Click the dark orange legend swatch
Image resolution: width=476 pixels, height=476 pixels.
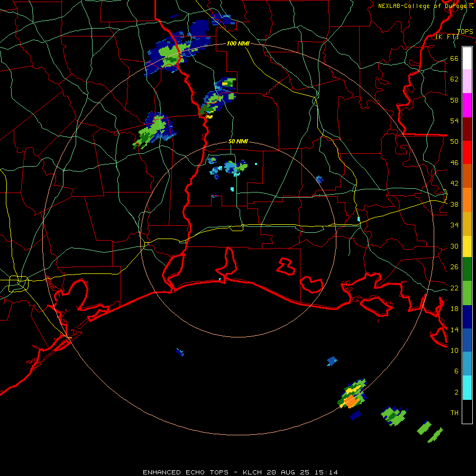tap(467, 176)
